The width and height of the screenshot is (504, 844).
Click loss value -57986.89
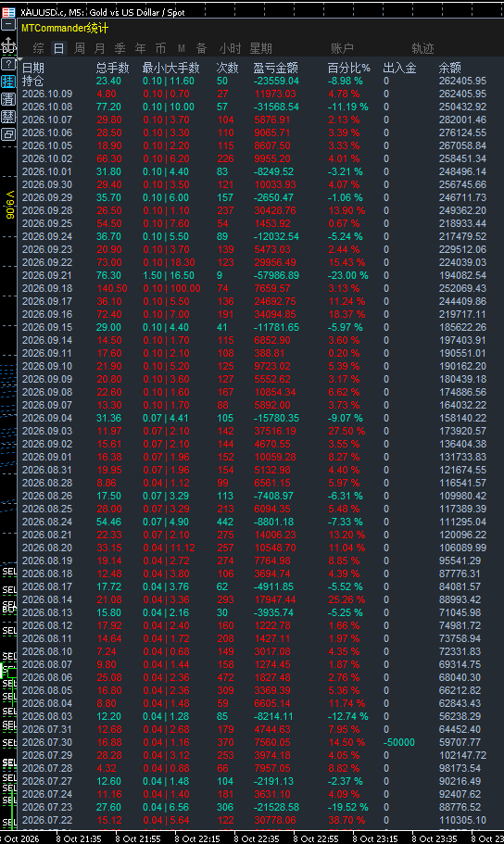(x=276, y=275)
